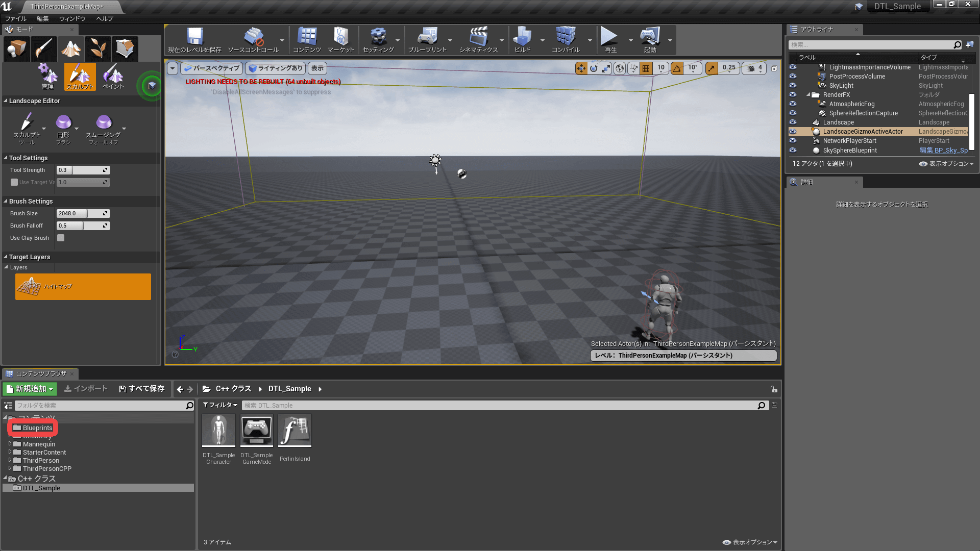980x551 pixels.
Task: Click the Brush Size slider field
Action: tap(83, 214)
